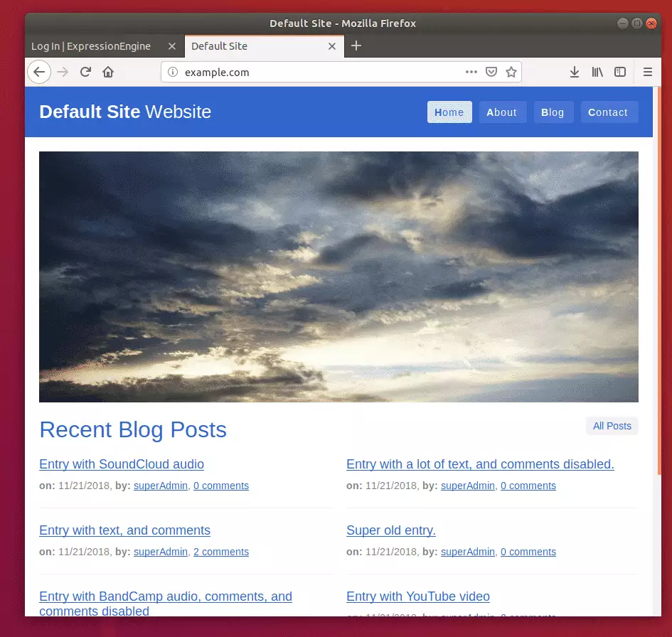Image resolution: width=672 pixels, height=637 pixels.
Task: Select the Default Site tab
Action: [220, 46]
